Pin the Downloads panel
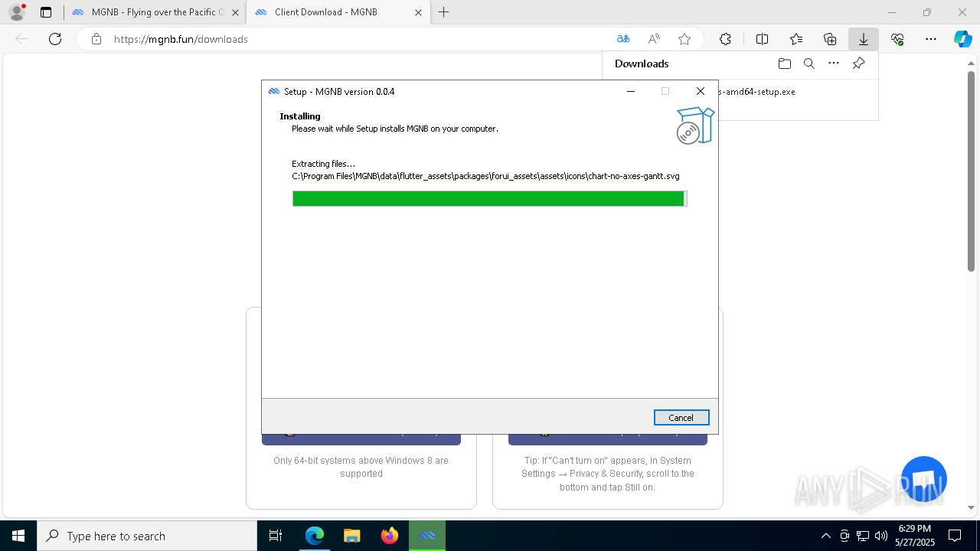The width and height of the screenshot is (980, 551). click(858, 64)
